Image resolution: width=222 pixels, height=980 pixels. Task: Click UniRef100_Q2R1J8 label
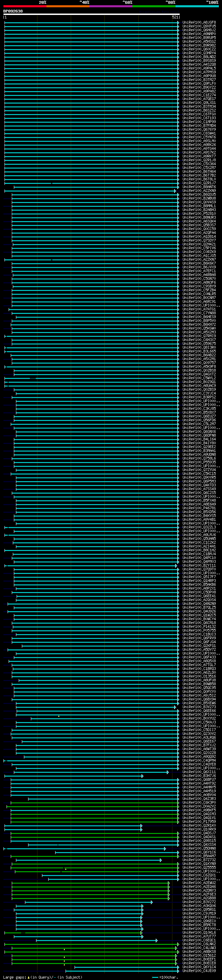click(199, 160)
